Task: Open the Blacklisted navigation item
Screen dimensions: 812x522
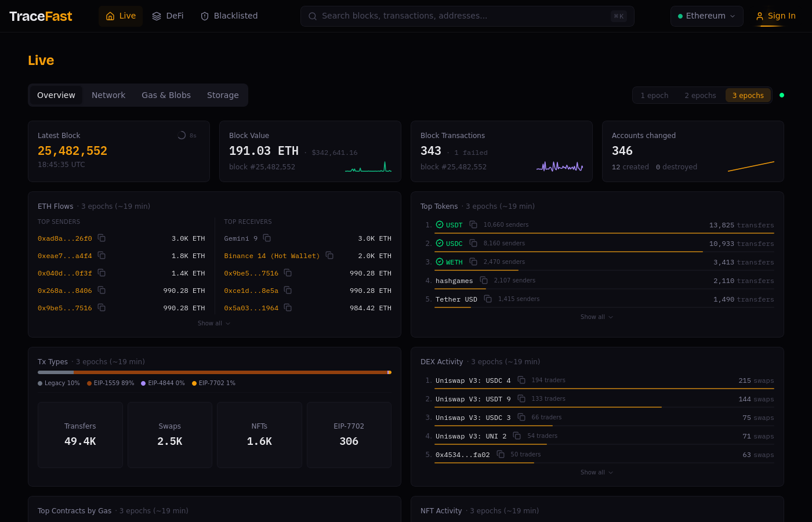Action: [229, 16]
